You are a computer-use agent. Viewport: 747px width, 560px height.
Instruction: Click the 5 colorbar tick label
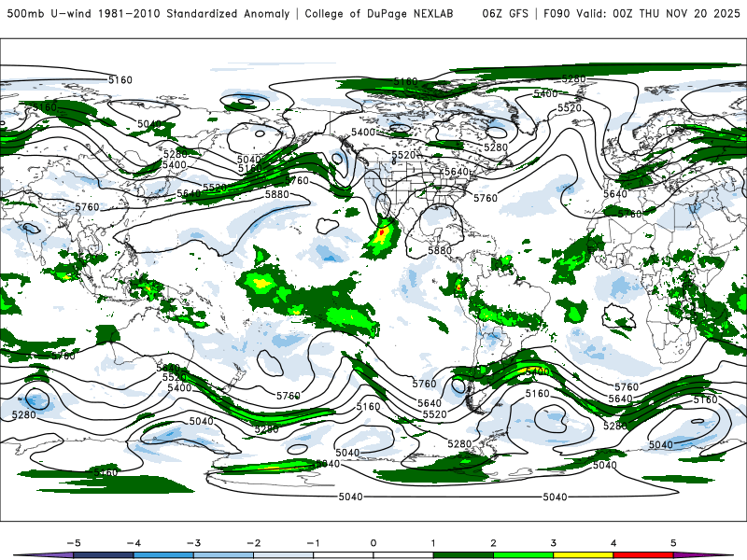[673, 543]
